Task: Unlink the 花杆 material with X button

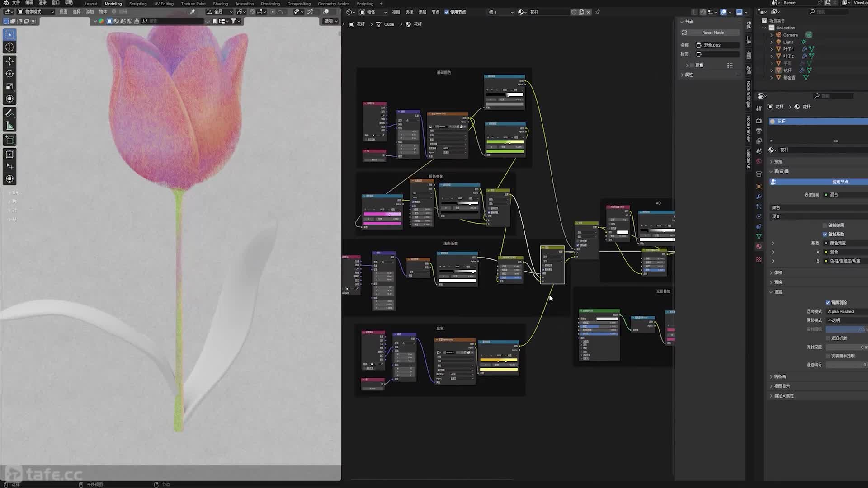Action: (x=588, y=12)
